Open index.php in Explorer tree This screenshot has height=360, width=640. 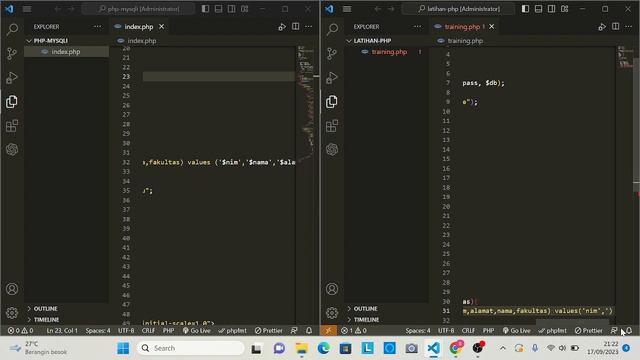[x=67, y=52]
